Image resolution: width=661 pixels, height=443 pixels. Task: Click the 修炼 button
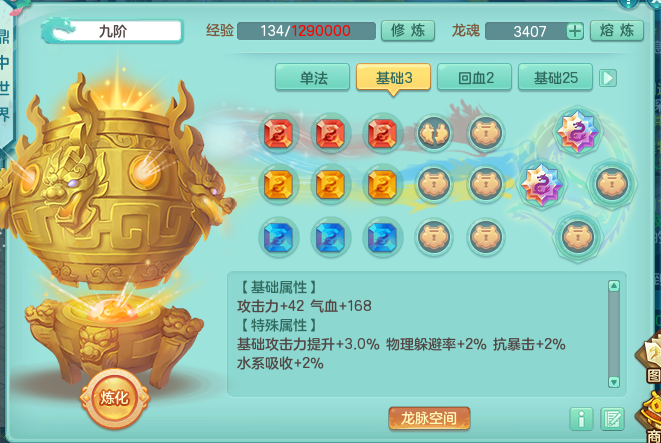(x=408, y=31)
